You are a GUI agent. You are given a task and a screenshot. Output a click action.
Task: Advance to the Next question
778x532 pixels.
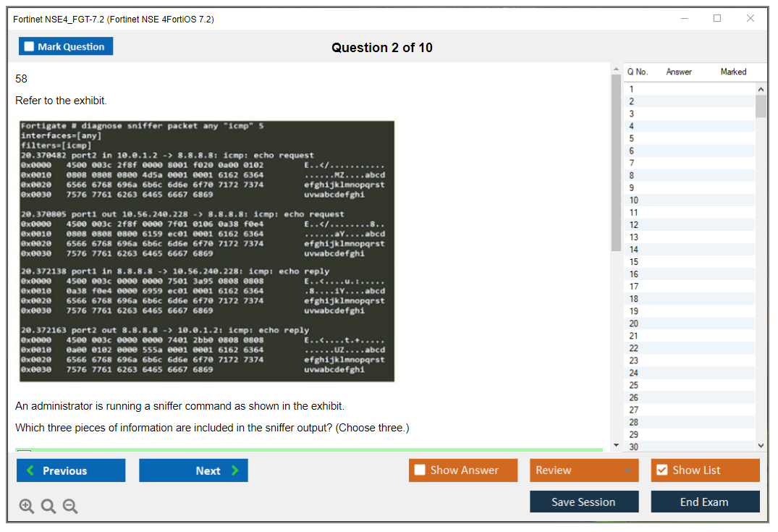pyautogui.click(x=193, y=470)
